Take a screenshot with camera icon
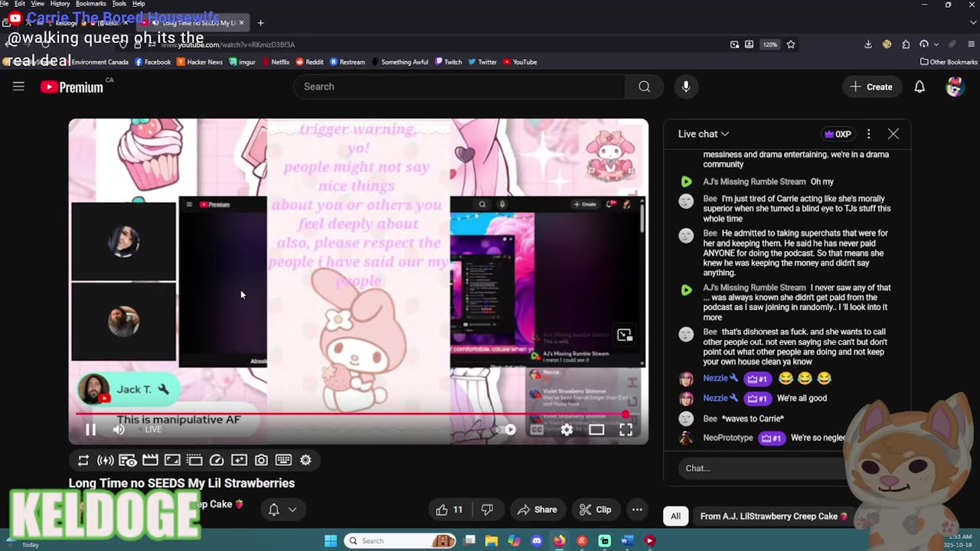Viewport: 980px width, 551px height. 261,460
